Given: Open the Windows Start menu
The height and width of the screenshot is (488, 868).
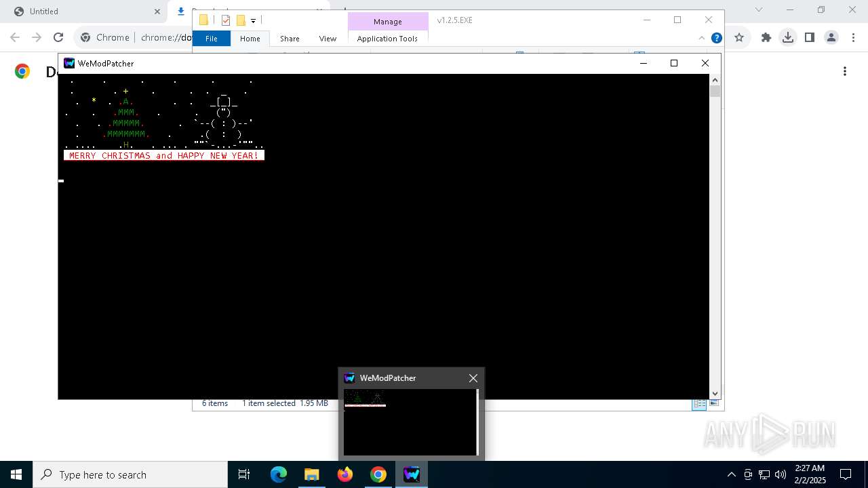Looking at the screenshot, I should click(x=16, y=474).
